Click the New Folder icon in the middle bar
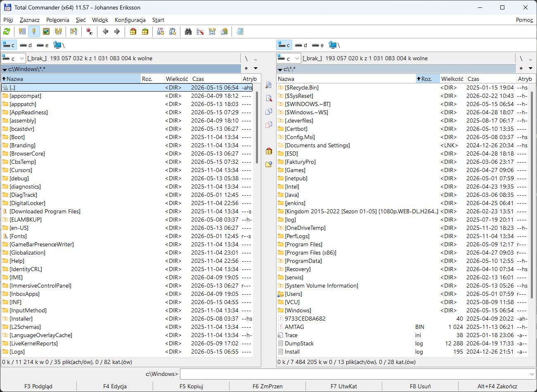 click(x=269, y=164)
